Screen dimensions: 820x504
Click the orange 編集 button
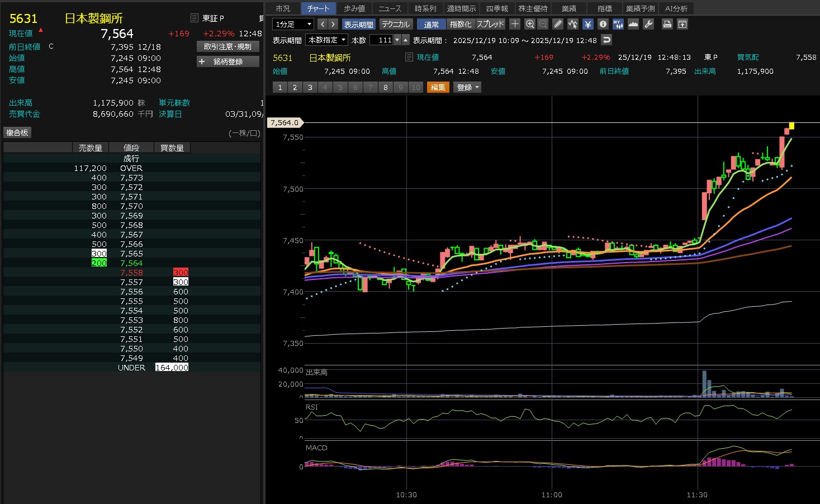click(438, 87)
